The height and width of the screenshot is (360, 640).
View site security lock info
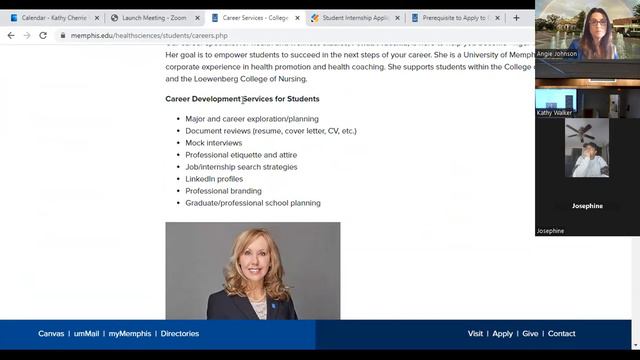click(x=63, y=36)
